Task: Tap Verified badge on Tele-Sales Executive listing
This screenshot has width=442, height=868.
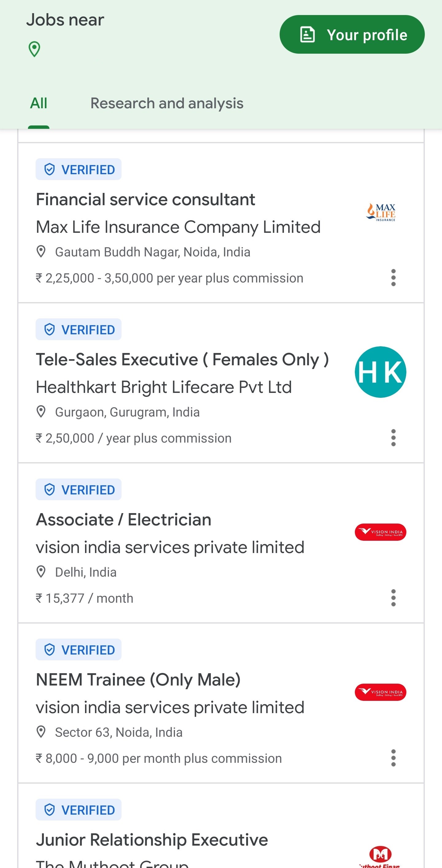Action: [x=79, y=329]
